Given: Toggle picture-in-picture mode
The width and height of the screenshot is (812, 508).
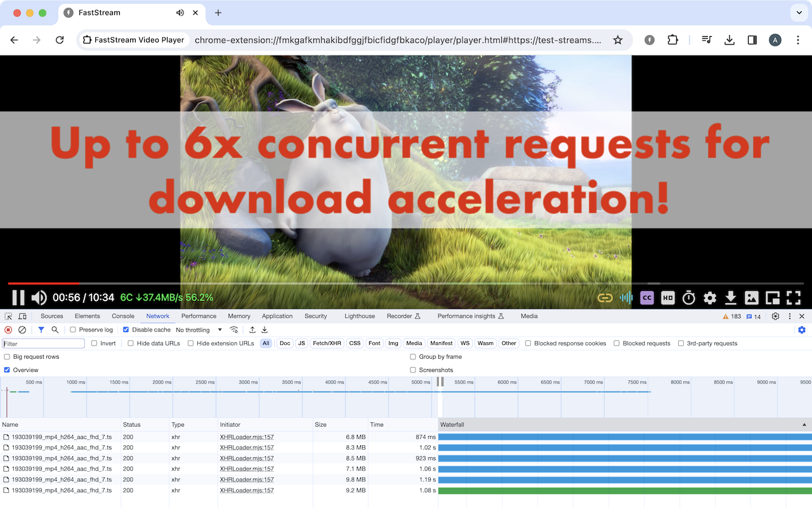Looking at the screenshot, I should pyautogui.click(x=772, y=297).
